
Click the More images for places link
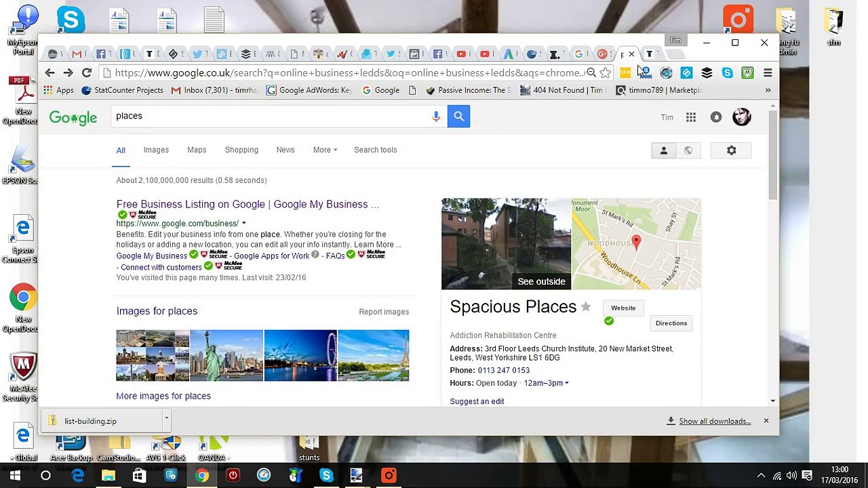[163, 396]
